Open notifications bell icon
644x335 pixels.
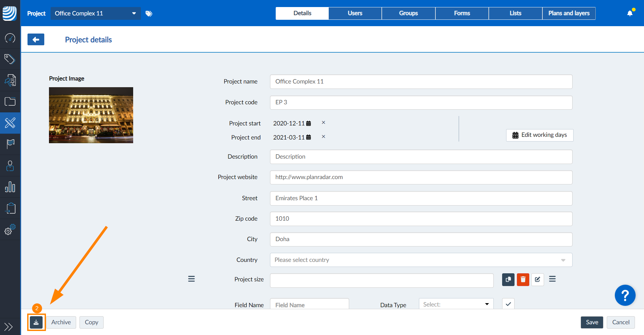pos(630,13)
